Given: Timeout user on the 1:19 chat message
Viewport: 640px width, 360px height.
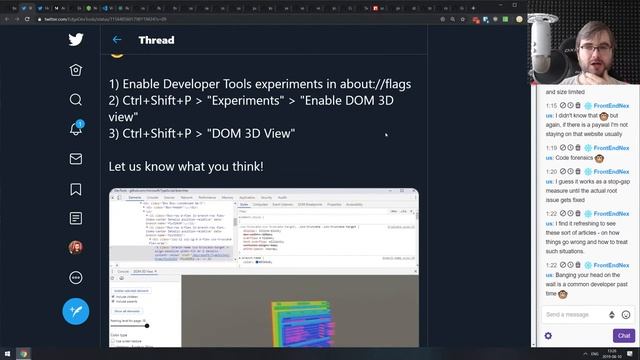Looking at the screenshot, I should coord(570,148).
